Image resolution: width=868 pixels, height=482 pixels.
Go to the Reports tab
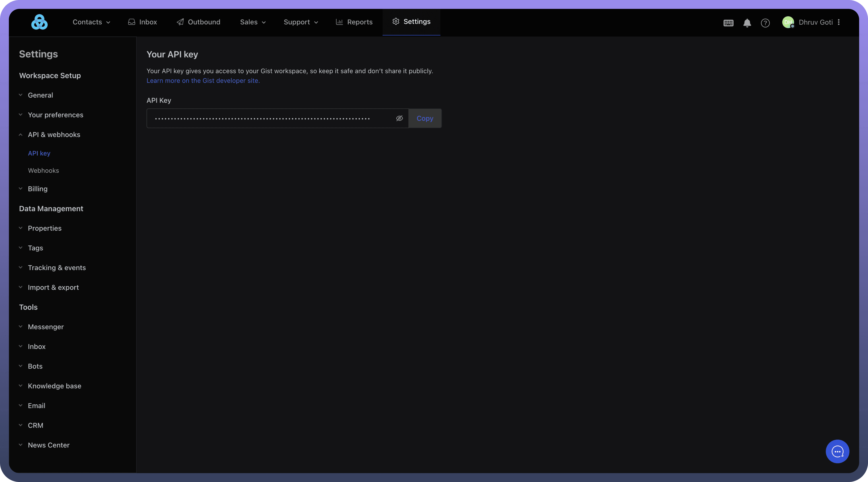[x=354, y=22]
